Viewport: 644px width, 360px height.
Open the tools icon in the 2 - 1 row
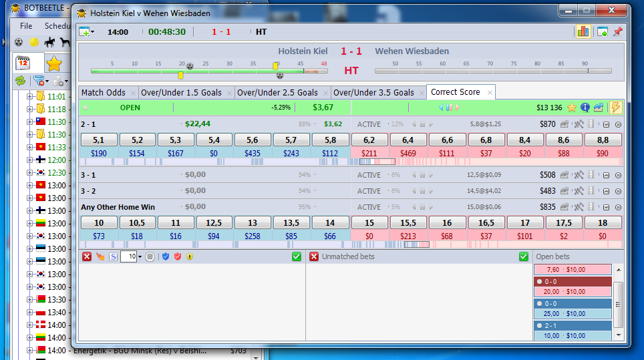[579, 124]
